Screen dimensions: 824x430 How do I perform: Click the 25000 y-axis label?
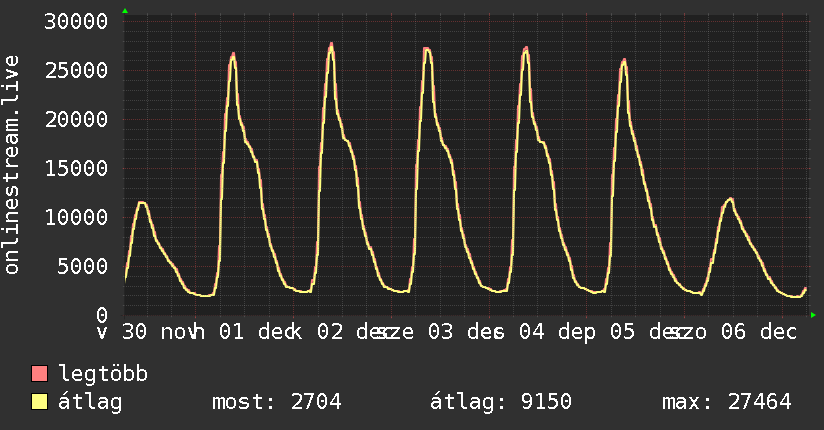(x=76, y=70)
